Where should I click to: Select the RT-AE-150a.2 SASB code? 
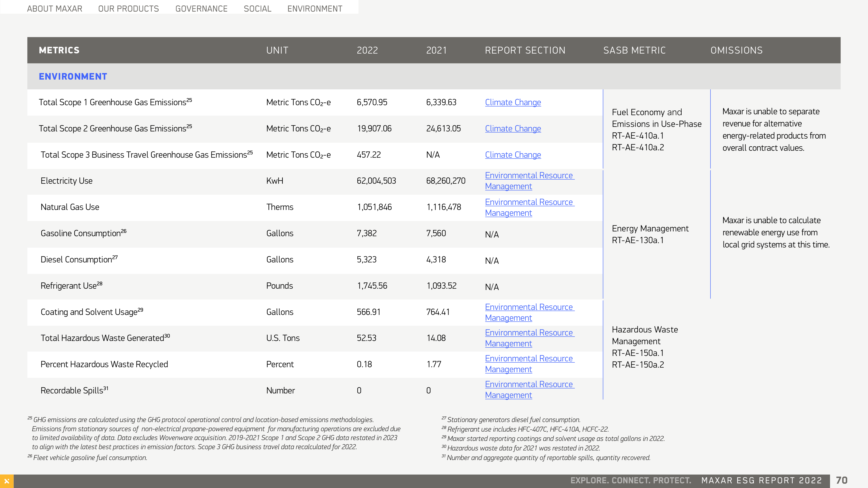(638, 365)
